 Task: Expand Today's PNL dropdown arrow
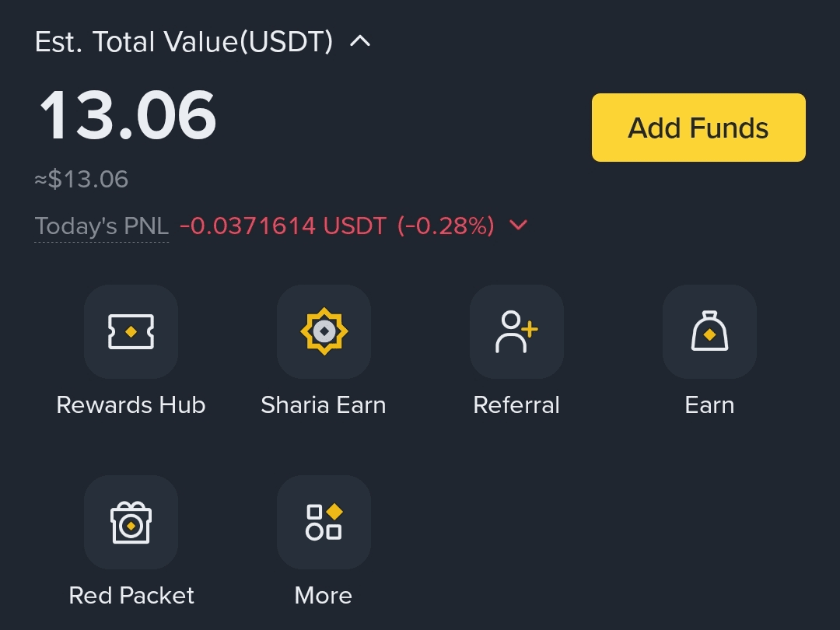(x=518, y=226)
